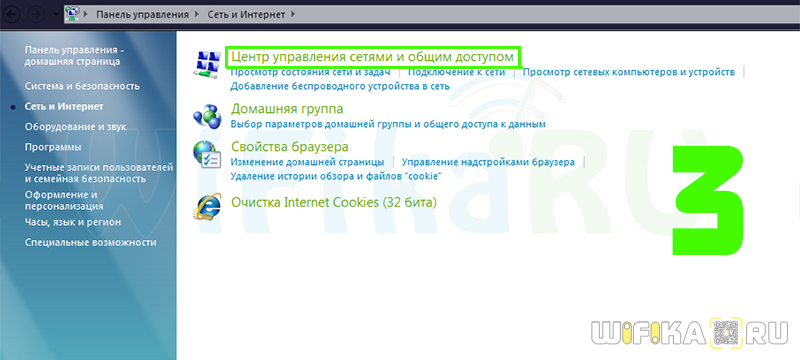Screen dimensions: 800x360
Task: Go to Панель управления - домашняя страница
Action: pyautogui.click(x=74, y=56)
